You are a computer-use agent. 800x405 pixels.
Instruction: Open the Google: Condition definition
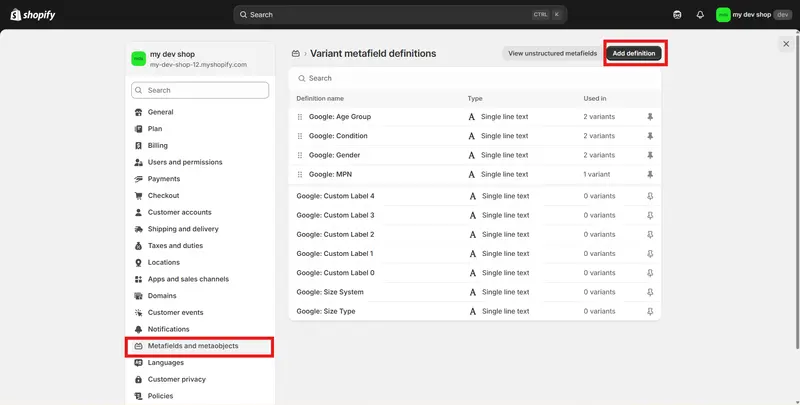[x=338, y=136]
